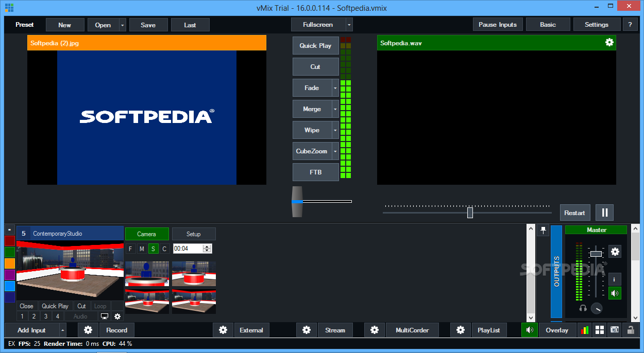Restart the Softpedia.wav playback
This screenshot has height=353, width=644.
(x=575, y=213)
